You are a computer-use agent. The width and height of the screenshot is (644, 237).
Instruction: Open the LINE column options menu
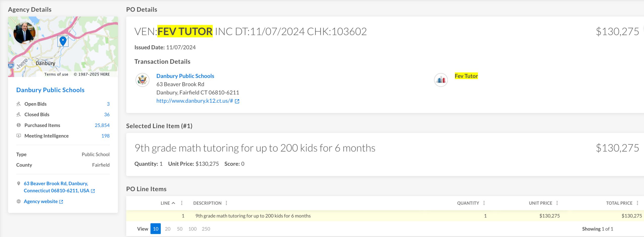point(182,203)
